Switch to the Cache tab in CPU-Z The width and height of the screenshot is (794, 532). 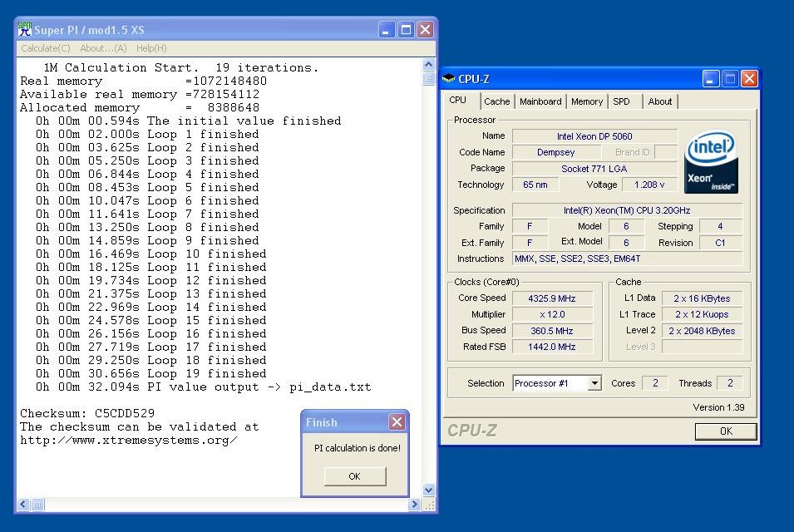click(496, 101)
